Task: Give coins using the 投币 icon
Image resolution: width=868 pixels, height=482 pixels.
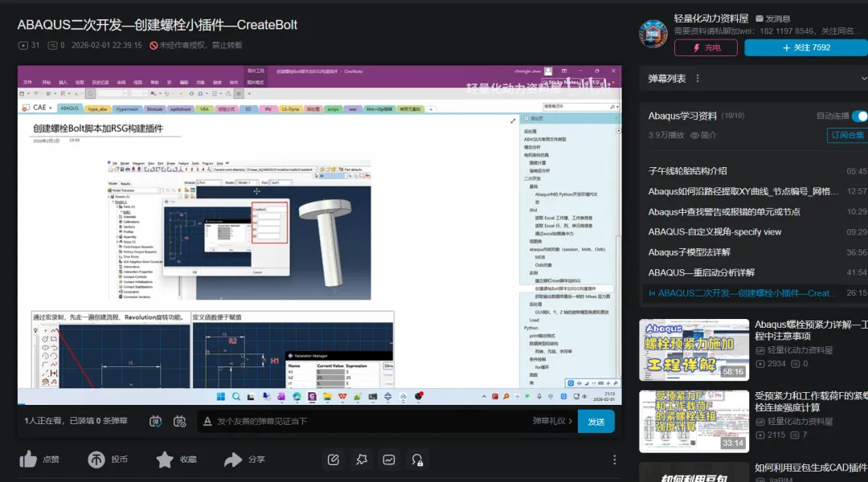Action: pyautogui.click(x=96, y=460)
